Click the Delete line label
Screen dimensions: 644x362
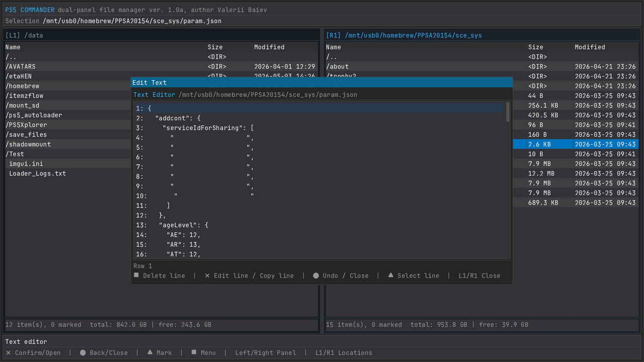(x=164, y=276)
